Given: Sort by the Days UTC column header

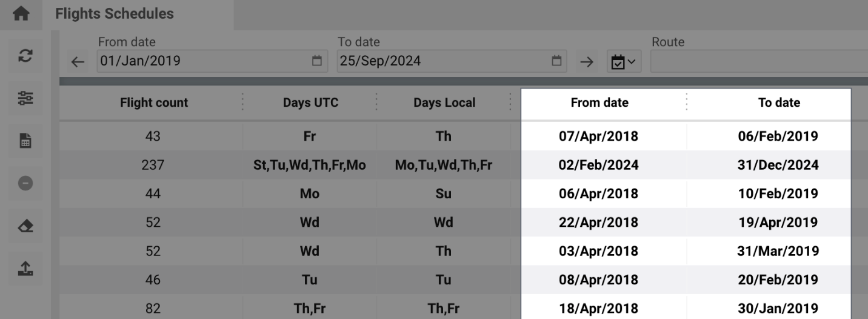Looking at the screenshot, I should (310, 103).
